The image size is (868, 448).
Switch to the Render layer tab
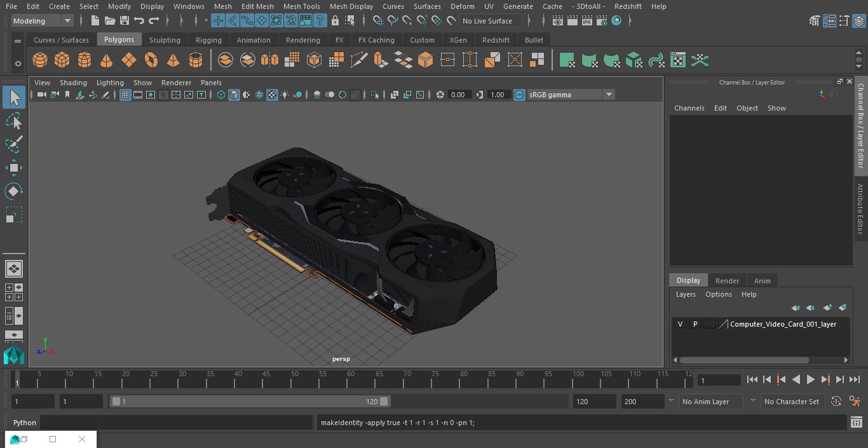point(727,280)
